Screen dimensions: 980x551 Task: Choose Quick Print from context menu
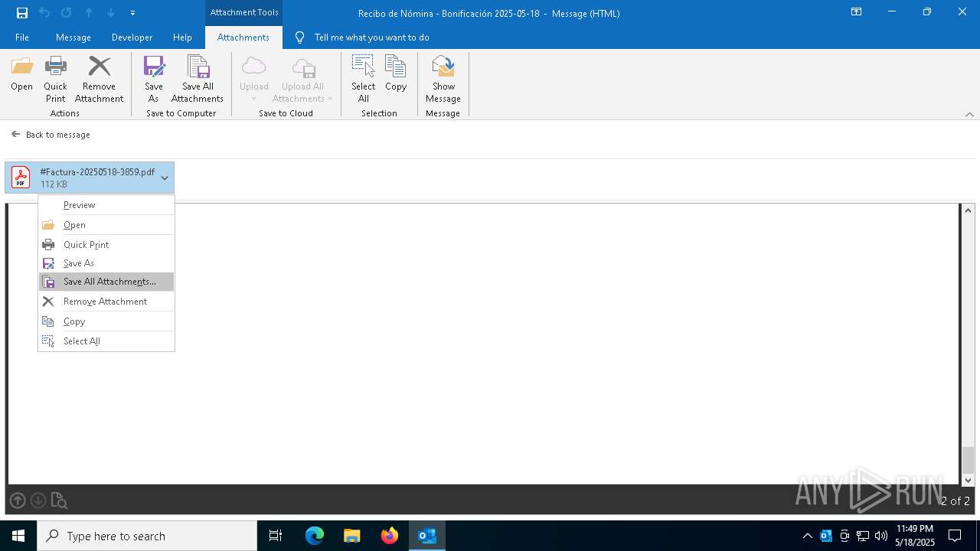(106, 245)
